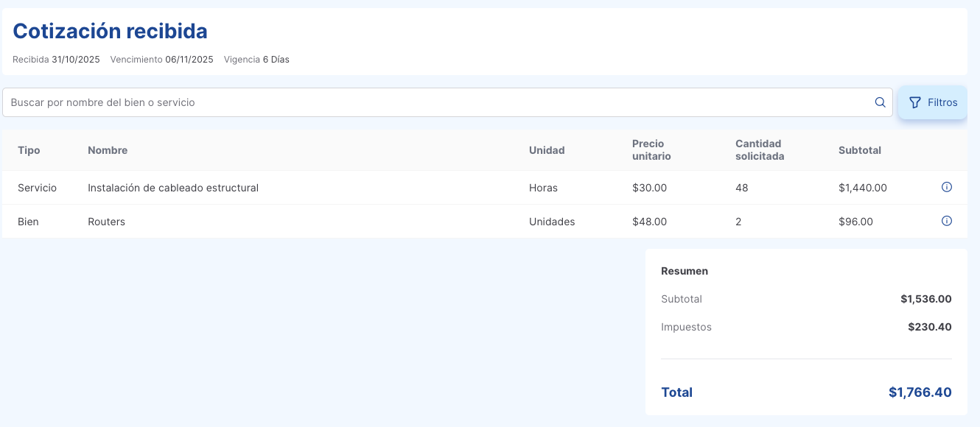This screenshot has height=427, width=980.
Task: Open the Filtros button
Action: point(933,102)
